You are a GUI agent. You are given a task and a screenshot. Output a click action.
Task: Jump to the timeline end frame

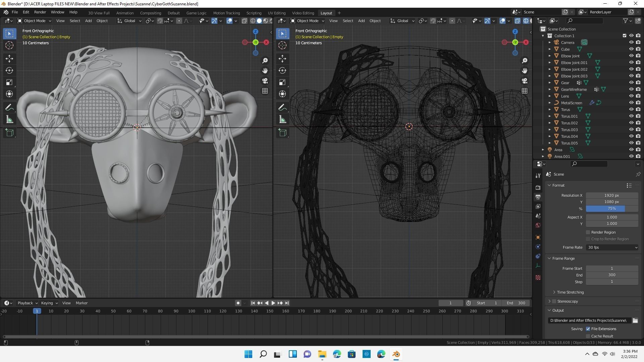287,303
